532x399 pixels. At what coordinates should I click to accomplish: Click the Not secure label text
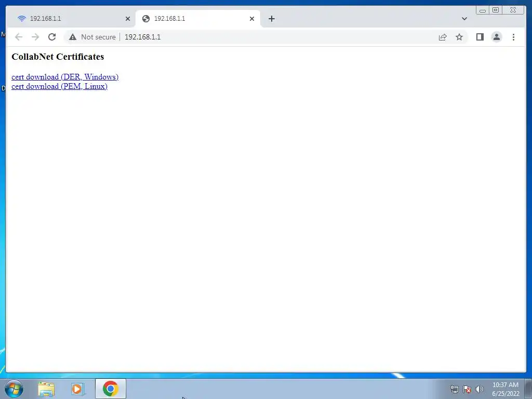98,37
